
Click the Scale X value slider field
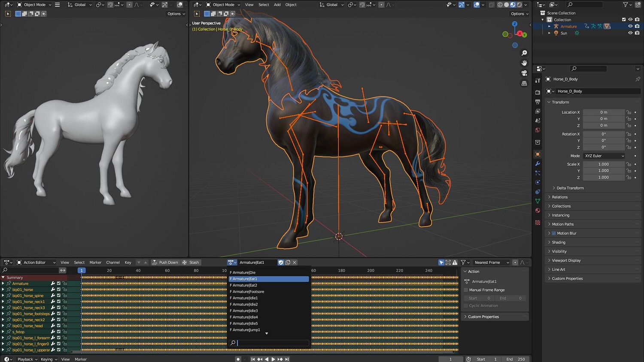(603, 164)
